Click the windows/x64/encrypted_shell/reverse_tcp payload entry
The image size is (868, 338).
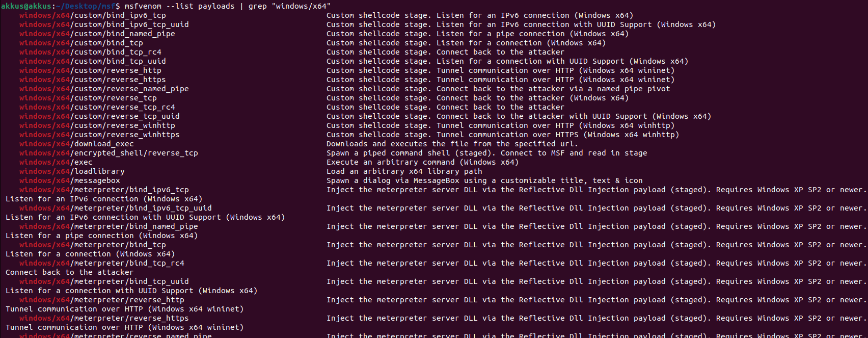point(108,153)
